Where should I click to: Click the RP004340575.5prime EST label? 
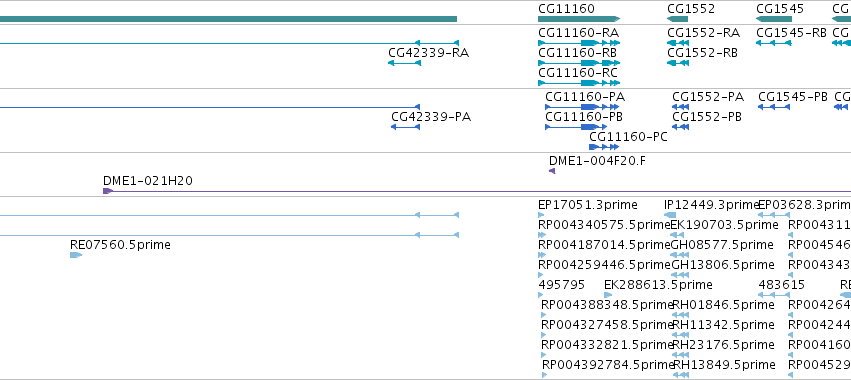(604, 225)
